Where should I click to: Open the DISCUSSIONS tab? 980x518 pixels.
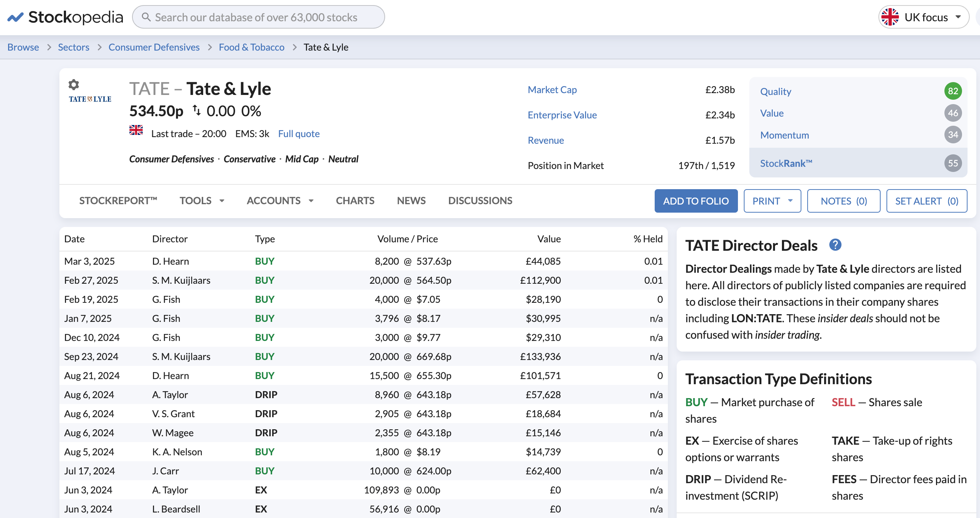pos(480,201)
